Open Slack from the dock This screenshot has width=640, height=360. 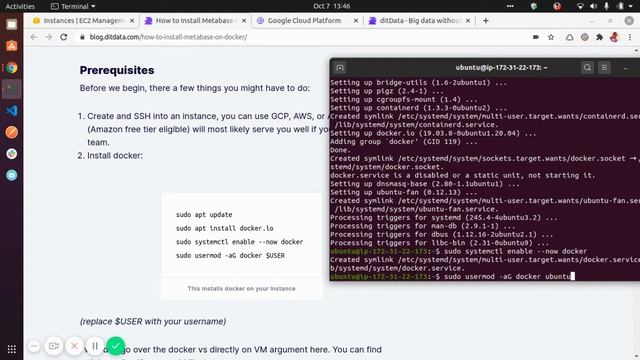11,154
